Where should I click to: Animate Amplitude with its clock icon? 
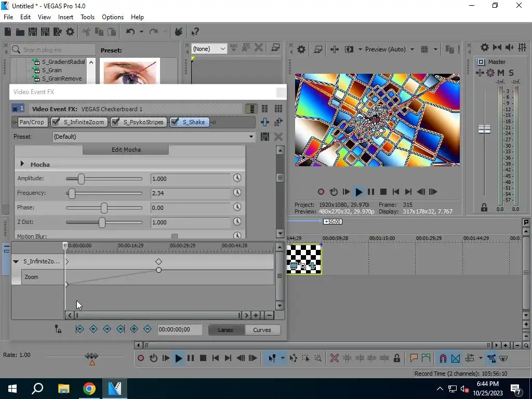tap(237, 178)
